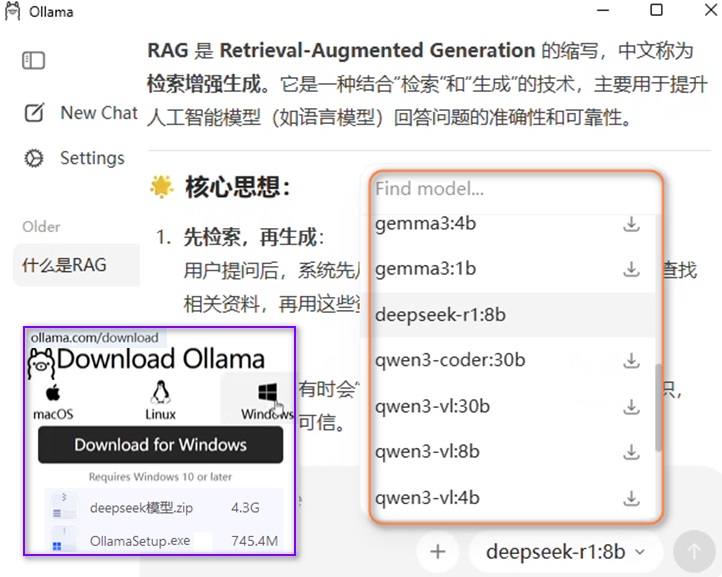
Task: Download the gemma3:4b model
Action: [631, 224]
